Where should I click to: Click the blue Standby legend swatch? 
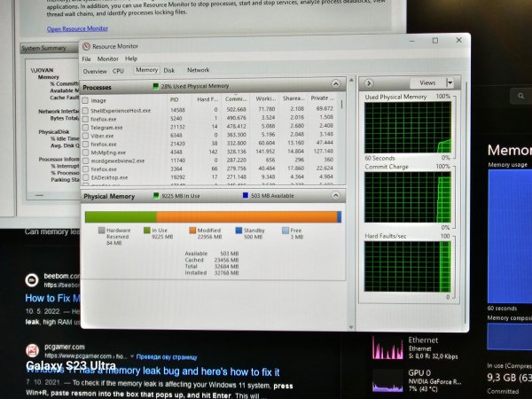pos(239,231)
